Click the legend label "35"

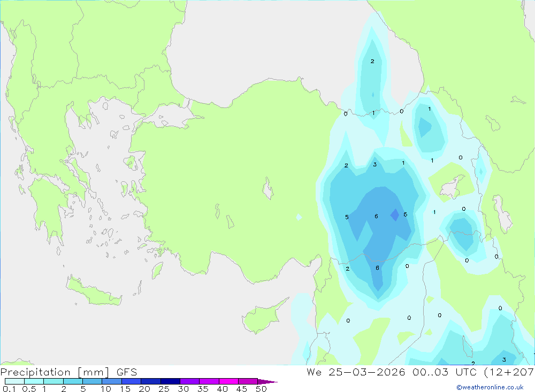203,389
